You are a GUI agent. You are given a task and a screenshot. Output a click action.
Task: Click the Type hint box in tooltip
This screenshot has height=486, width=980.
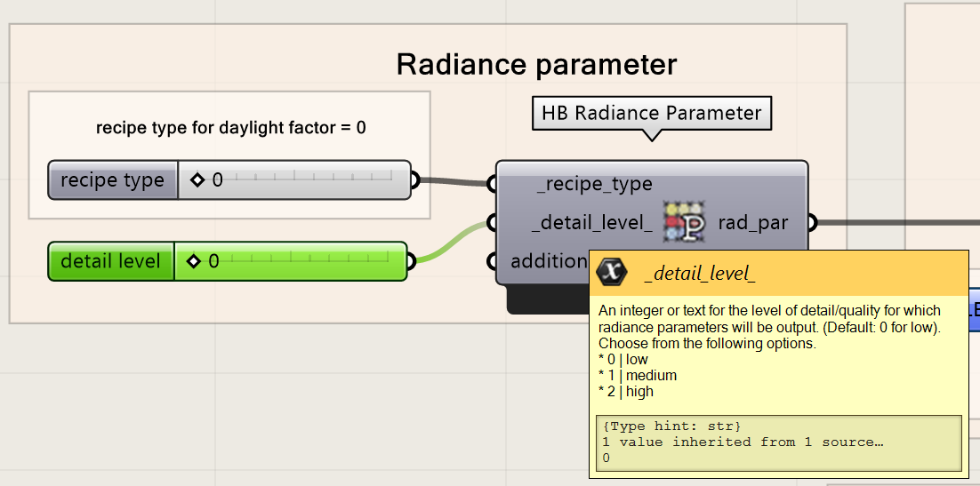[778, 442]
